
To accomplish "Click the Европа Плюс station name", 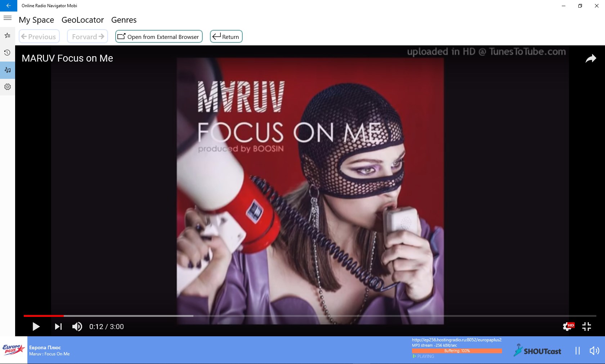I will [x=45, y=347].
